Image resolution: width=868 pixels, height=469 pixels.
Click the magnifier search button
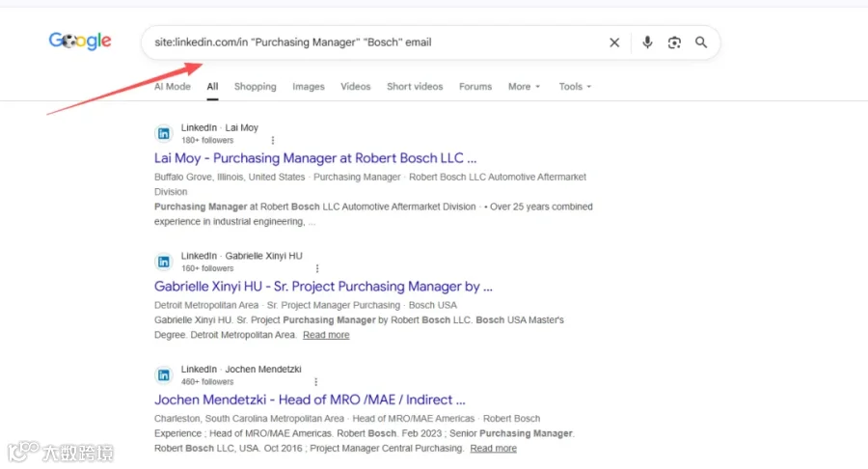click(701, 42)
